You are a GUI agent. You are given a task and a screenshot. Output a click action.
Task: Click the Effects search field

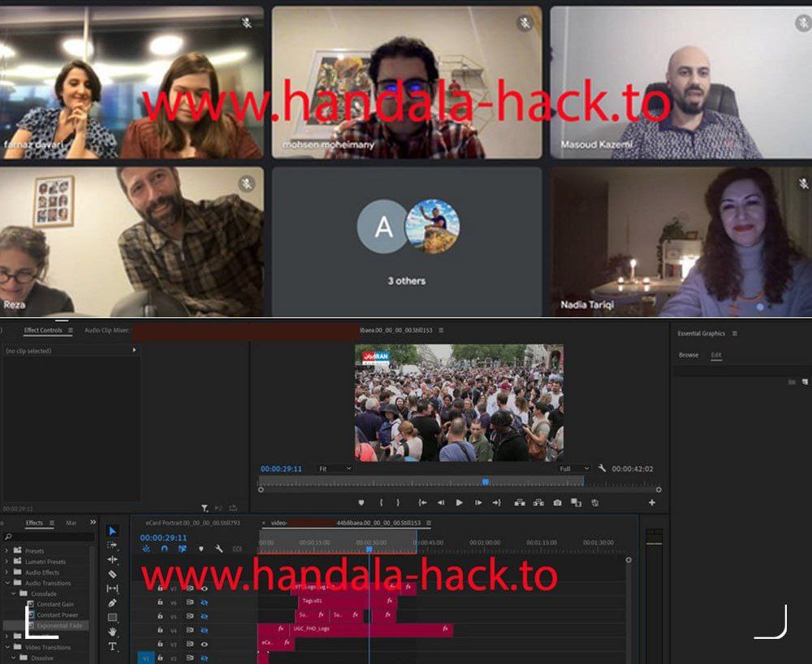tap(50, 537)
